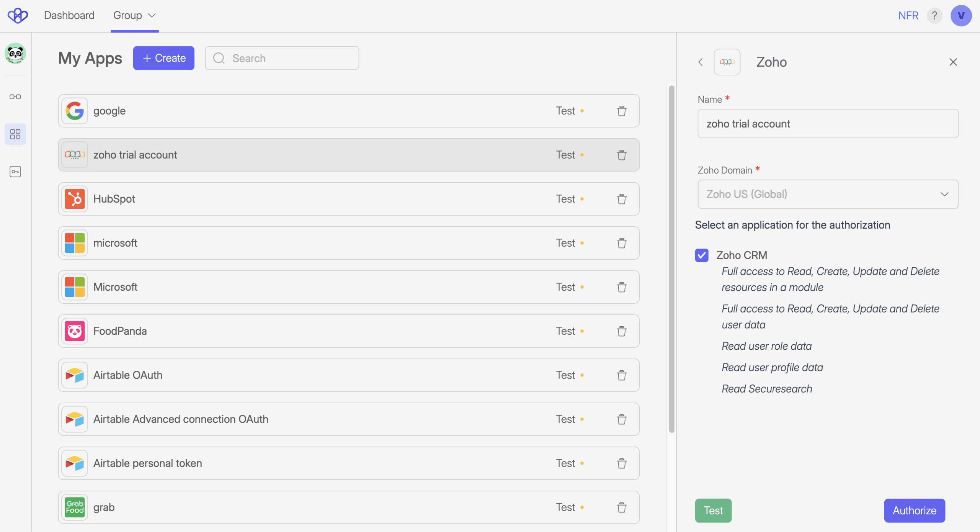Delete the google app with trash icon

622,111
